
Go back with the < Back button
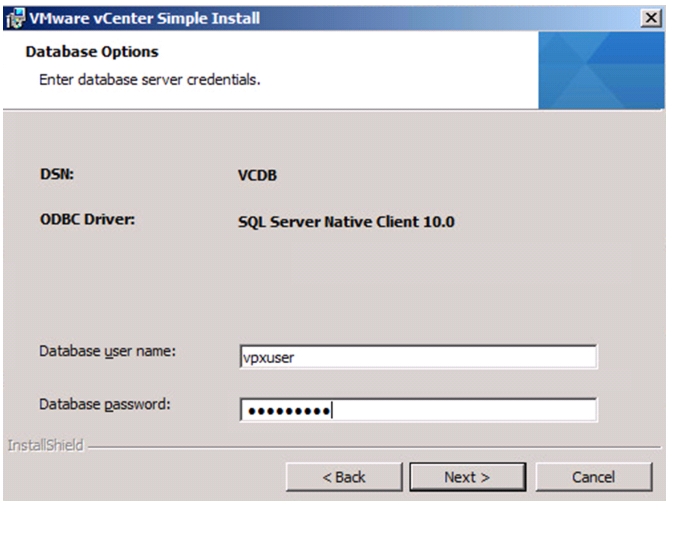click(x=344, y=477)
